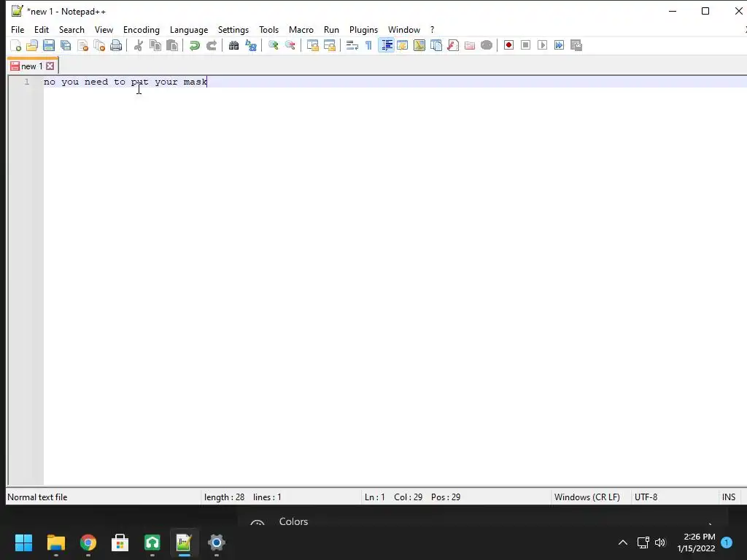Viewport: 747px width, 560px height.
Task: Click the Close All toolbar icon
Action: [99, 45]
